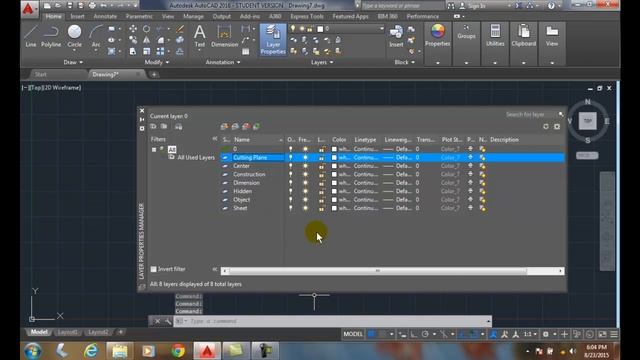The image size is (640, 360).
Task: Open Google Chrome from taskbar
Action: point(178,351)
